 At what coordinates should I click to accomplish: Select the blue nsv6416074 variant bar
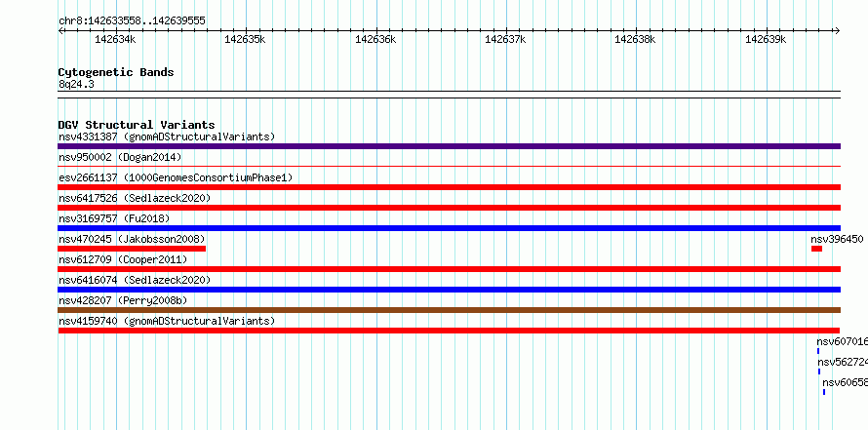[449, 290]
